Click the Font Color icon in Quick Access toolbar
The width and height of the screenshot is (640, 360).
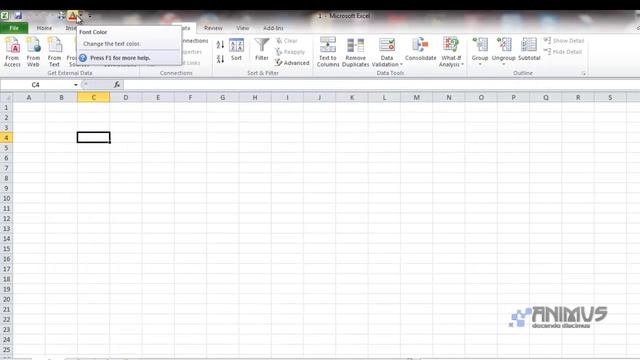coord(72,16)
